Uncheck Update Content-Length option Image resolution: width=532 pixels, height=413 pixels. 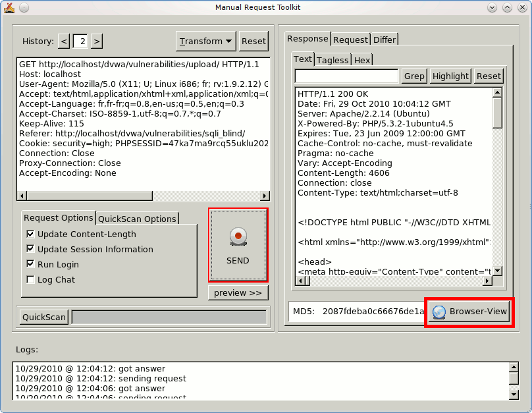click(x=30, y=234)
